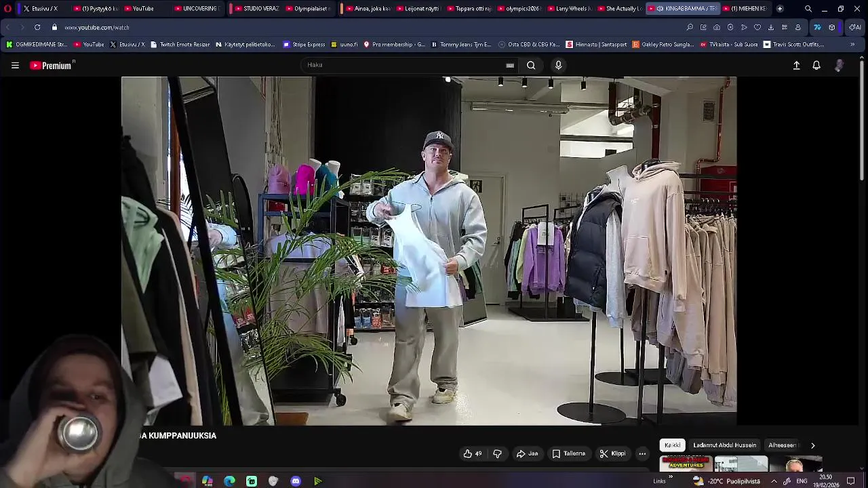Switch to the She Actually tab

pos(620,8)
